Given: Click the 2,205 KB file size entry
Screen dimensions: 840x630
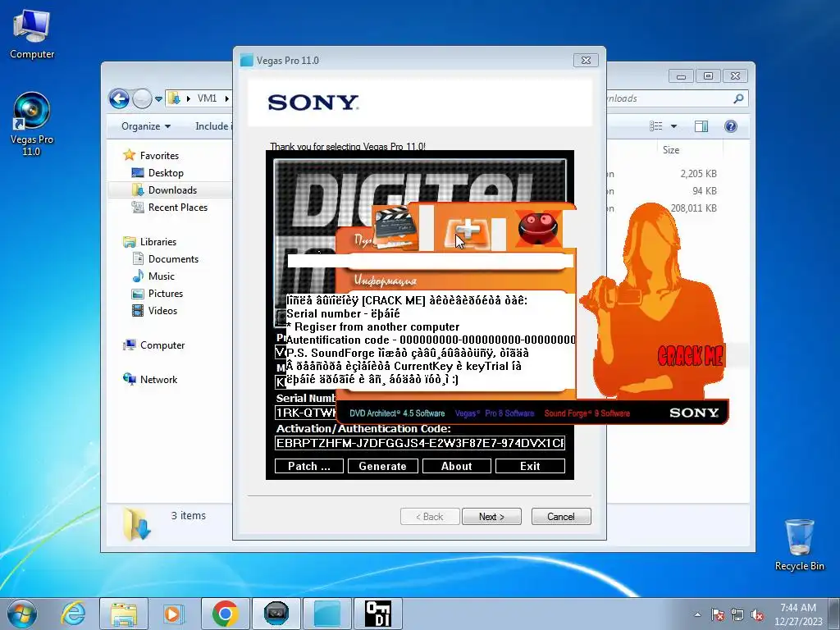Looking at the screenshot, I should [698, 174].
